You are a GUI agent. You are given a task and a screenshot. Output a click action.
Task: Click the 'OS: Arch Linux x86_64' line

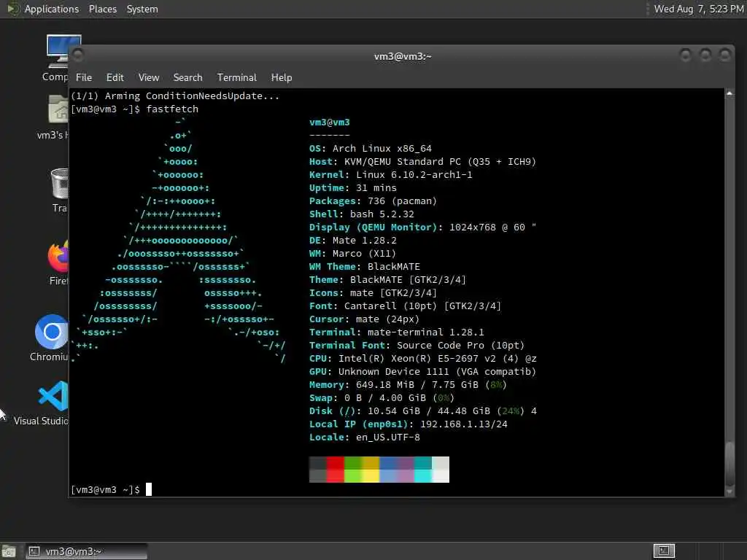point(370,149)
